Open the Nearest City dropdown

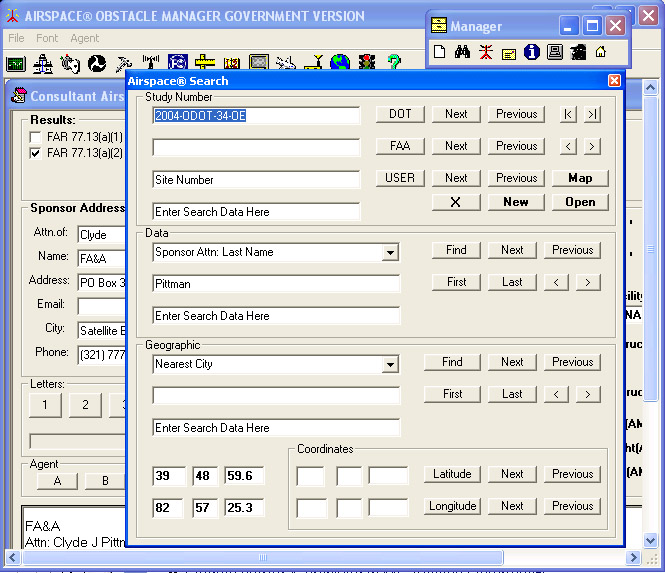390,365
